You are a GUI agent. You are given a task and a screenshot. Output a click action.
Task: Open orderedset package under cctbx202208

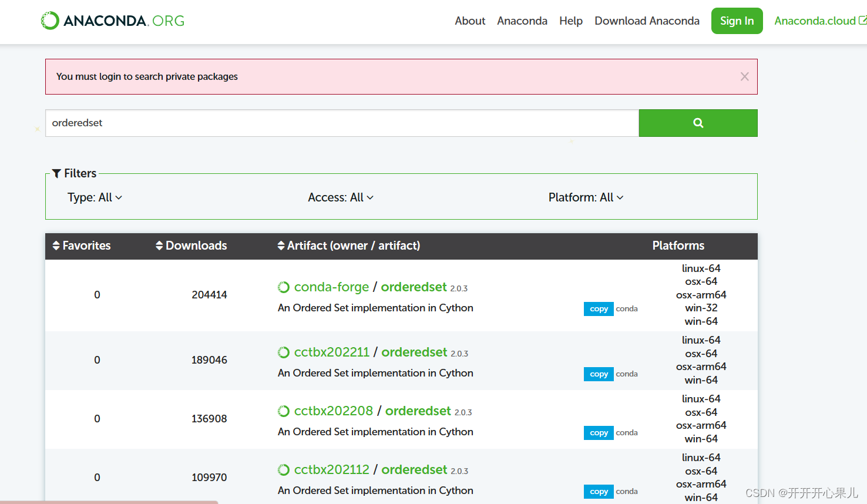[x=418, y=411]
